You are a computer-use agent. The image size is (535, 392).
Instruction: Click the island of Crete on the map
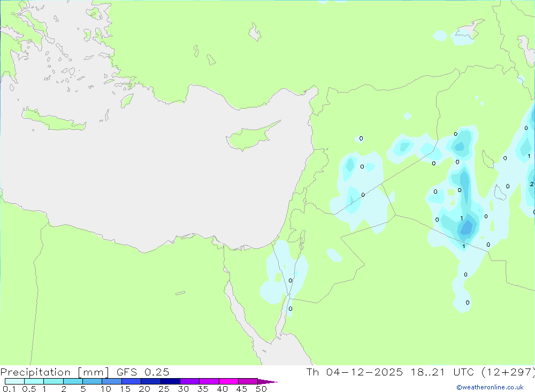click(x=53, y=120)
